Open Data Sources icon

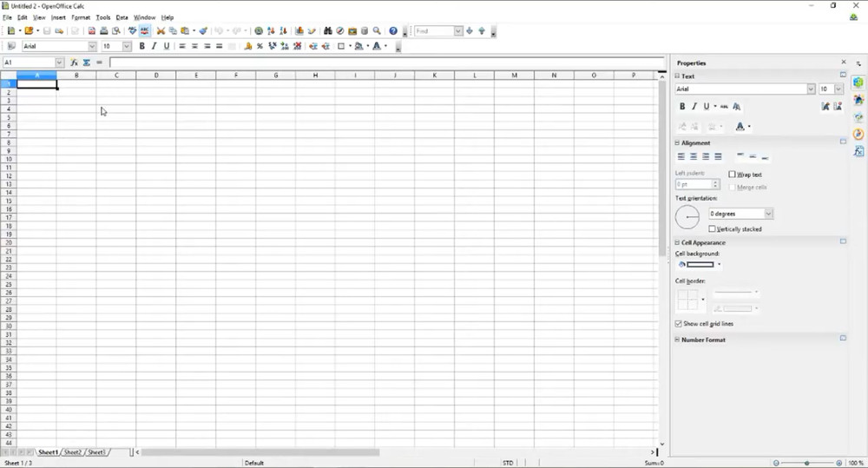(x=365, y=31)
